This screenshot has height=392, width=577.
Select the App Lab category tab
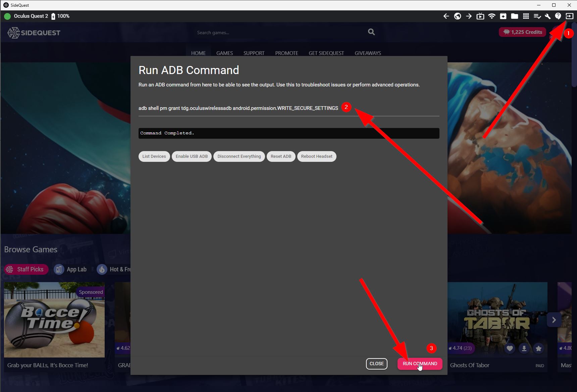[70, 269]
